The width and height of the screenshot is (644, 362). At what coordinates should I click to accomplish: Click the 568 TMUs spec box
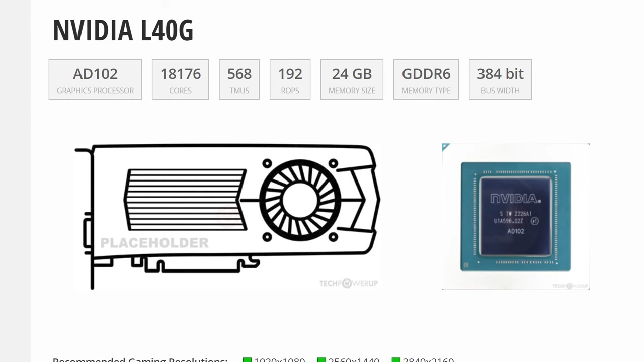coord(239,79)
